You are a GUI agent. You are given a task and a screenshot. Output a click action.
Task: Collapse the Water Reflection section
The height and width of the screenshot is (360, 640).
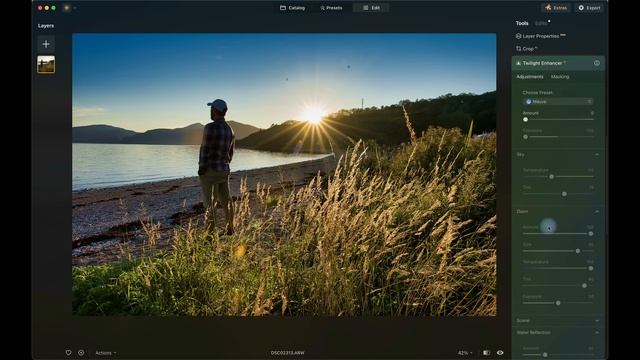[597, 333]
